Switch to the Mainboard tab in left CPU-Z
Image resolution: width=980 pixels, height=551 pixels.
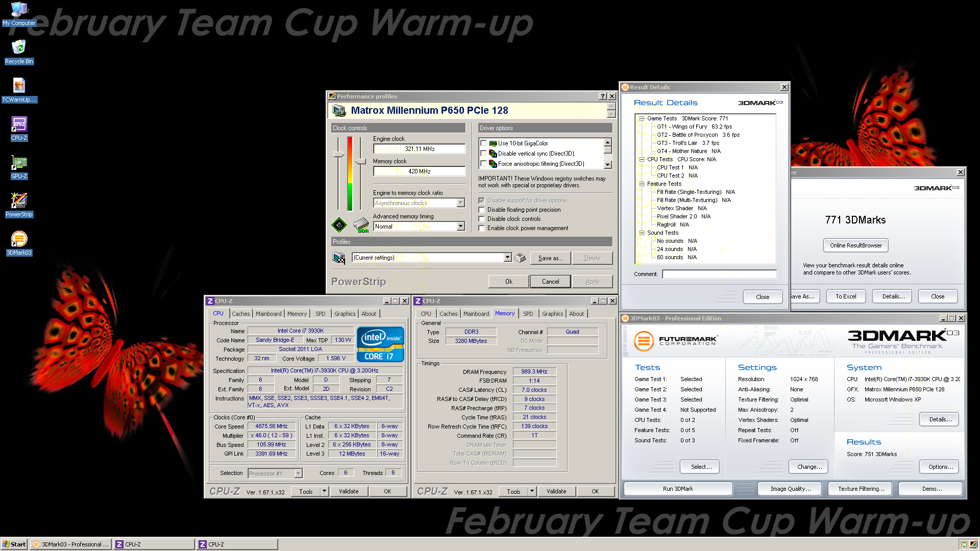tap(268, 314)
